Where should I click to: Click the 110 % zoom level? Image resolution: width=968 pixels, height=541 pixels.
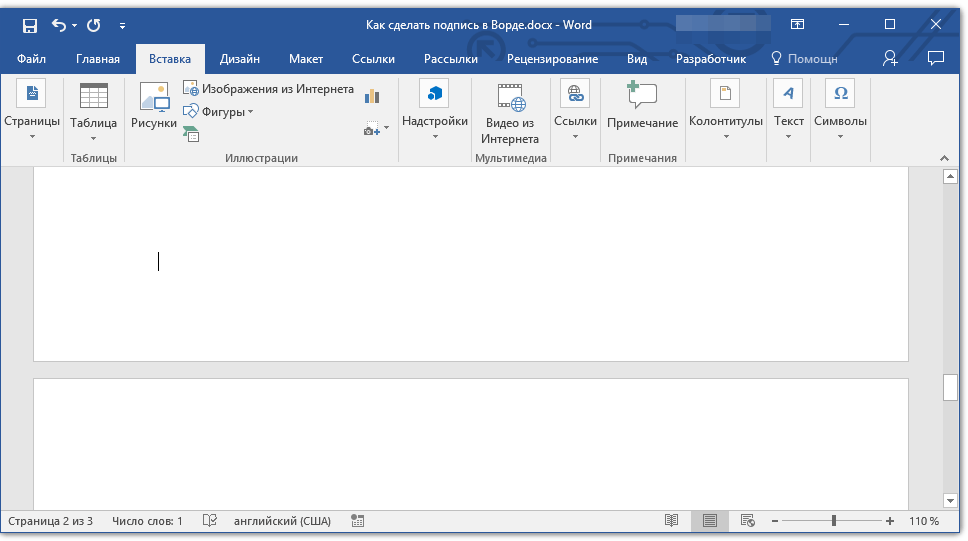(x=923, y=521)
